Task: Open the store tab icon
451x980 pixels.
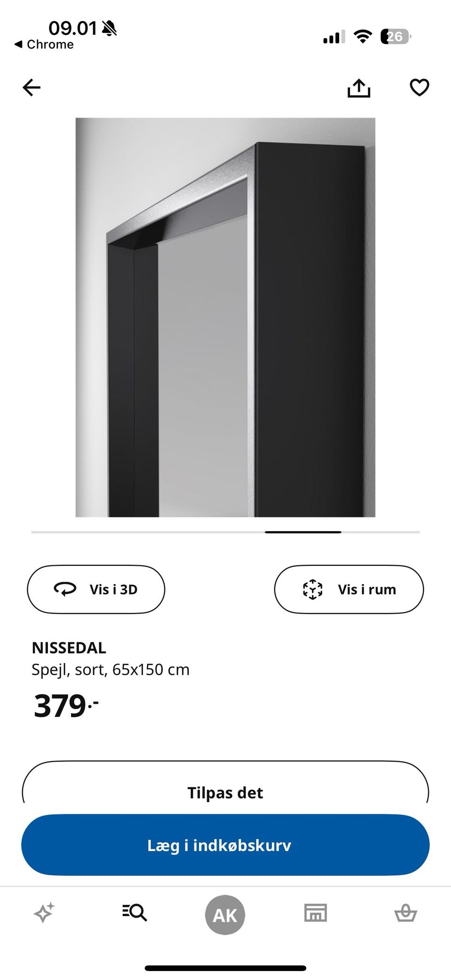Action: tap(316, 912)
